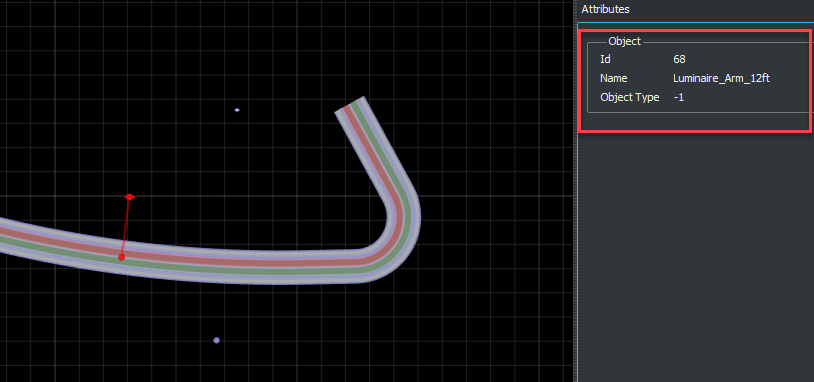The height and width of the screenshot is (382, 814).
Task: Click the red line connecting the red points
Action: (x=126, y=227)
